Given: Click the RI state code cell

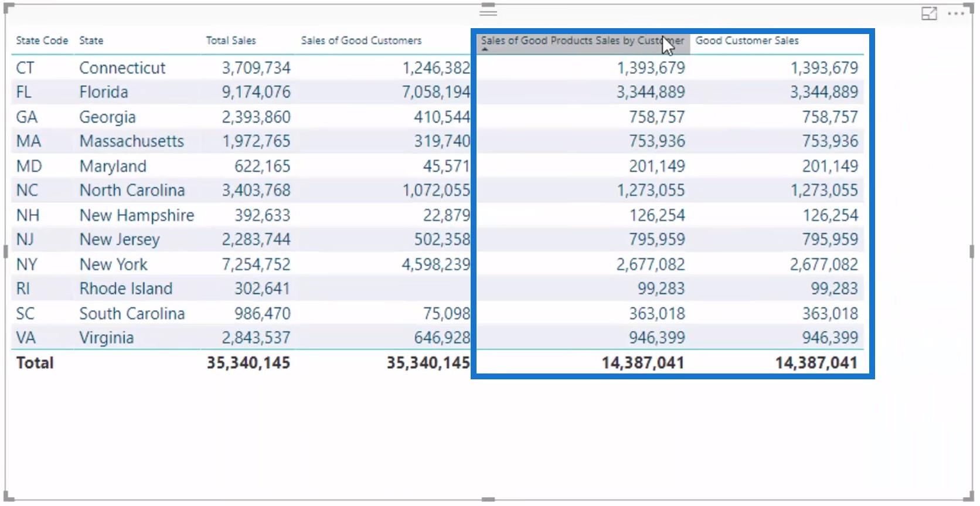Looking at the screenshot, I should click(23, 288).
